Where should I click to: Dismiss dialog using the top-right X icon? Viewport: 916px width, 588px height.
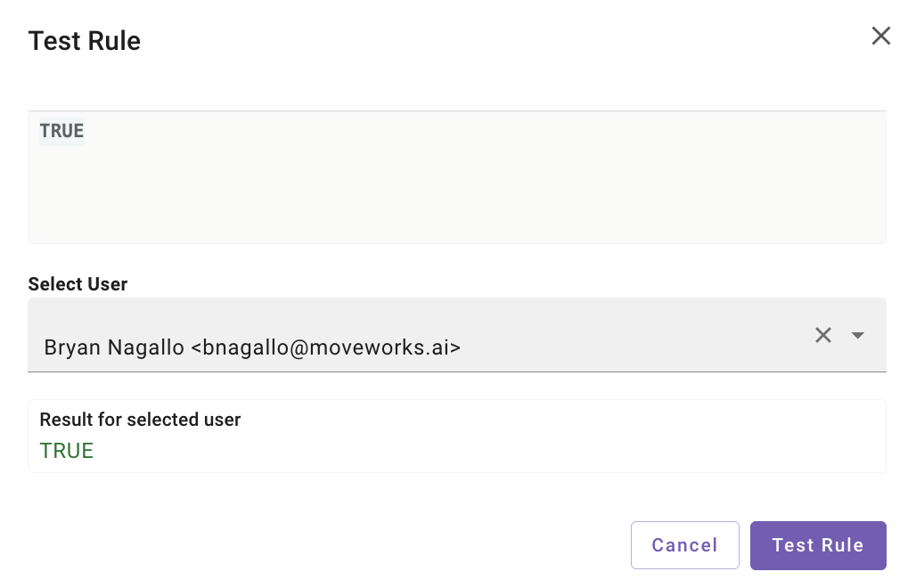(881, 36)
